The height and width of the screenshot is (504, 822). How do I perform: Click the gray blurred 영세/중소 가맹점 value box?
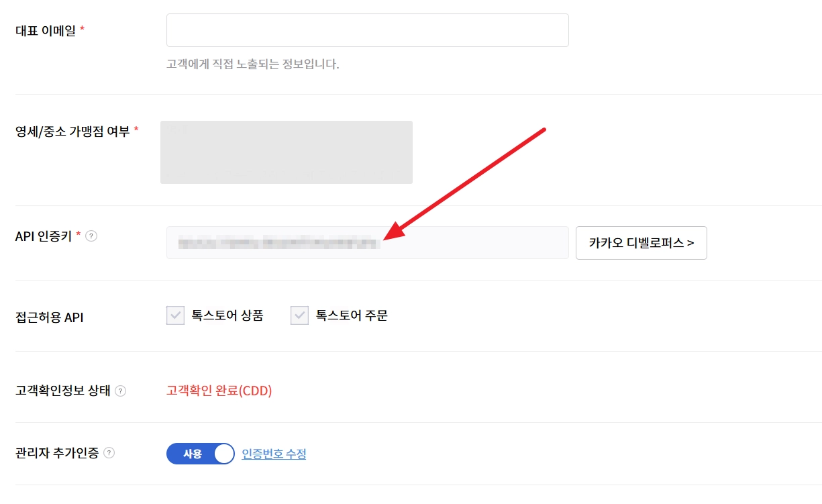pos(286,152)
